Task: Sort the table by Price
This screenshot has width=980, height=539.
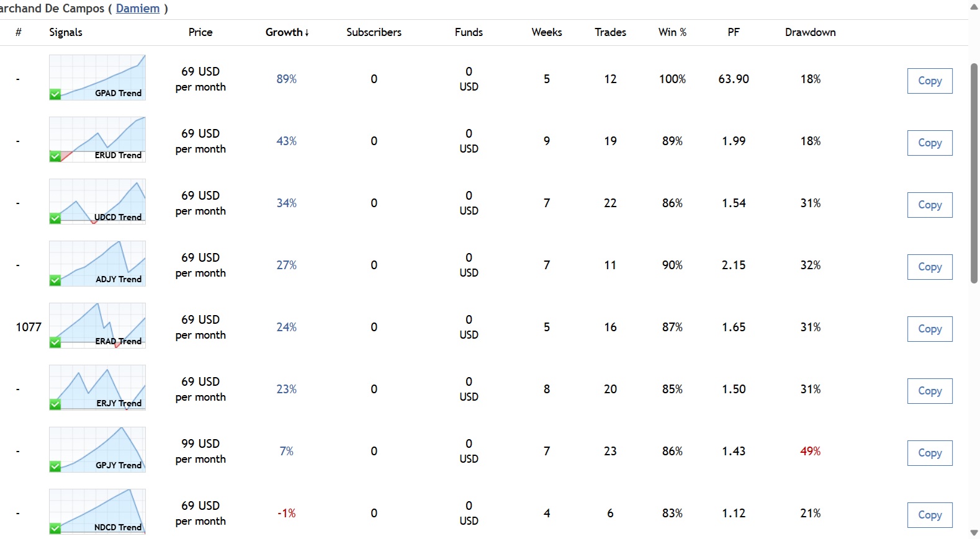Action: click(200, 32)
